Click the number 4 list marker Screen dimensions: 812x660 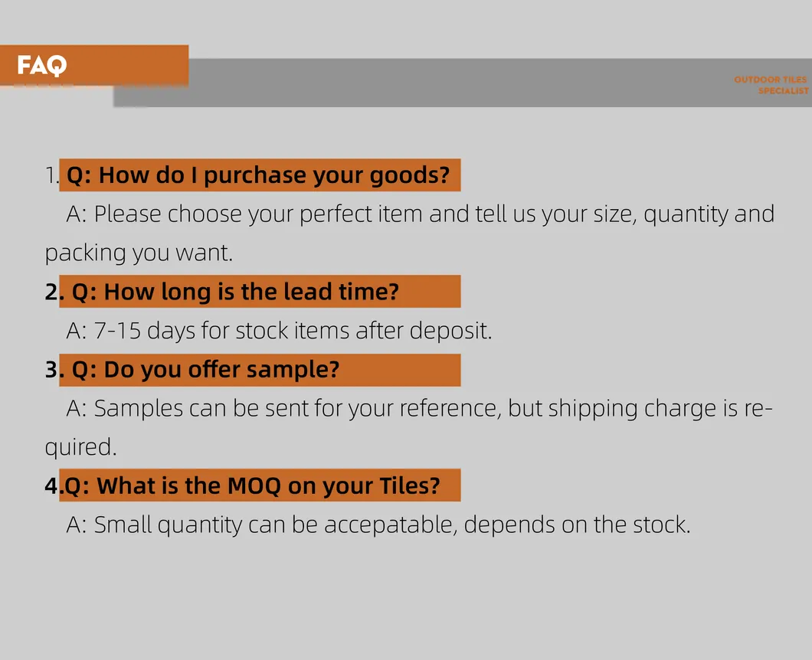[51, 485]
